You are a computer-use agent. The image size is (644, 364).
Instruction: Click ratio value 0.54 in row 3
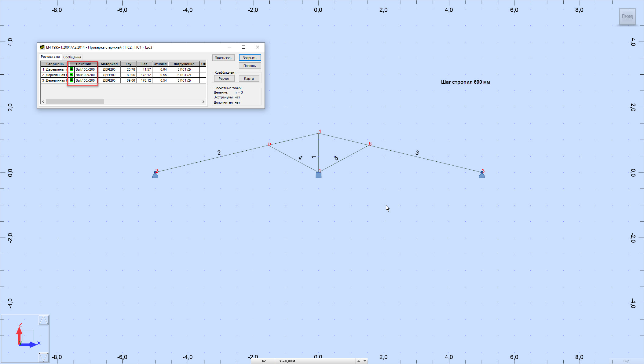click(x=160, y=80)
